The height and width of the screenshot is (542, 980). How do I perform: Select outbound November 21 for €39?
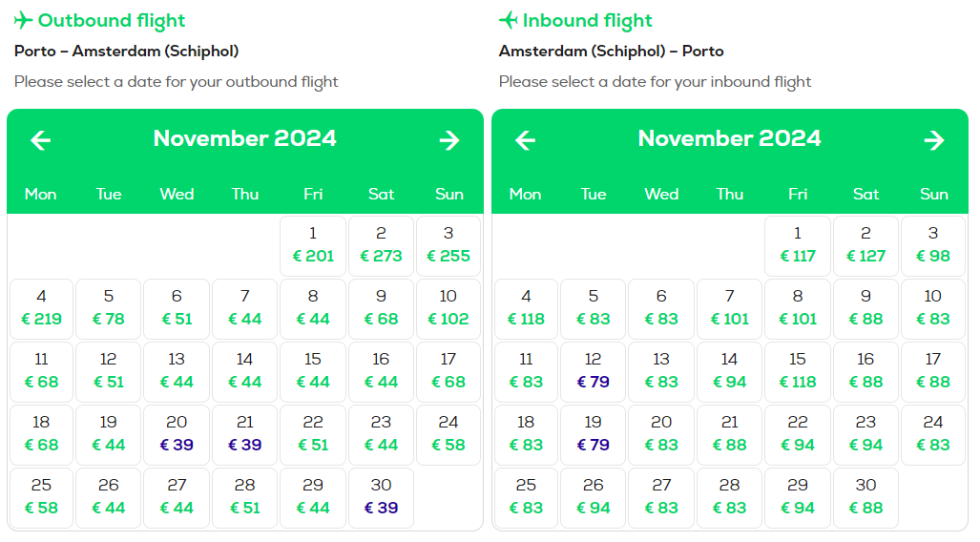[x=244, y=434]
